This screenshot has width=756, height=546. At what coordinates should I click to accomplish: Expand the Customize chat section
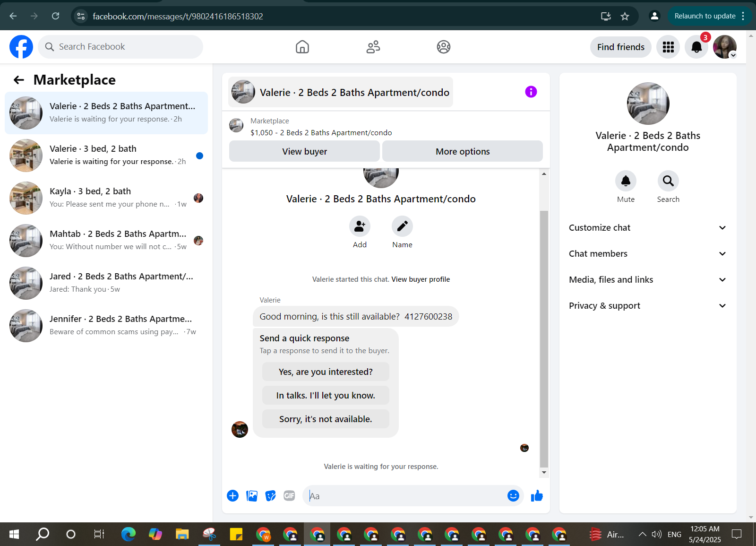pos(648,228)
